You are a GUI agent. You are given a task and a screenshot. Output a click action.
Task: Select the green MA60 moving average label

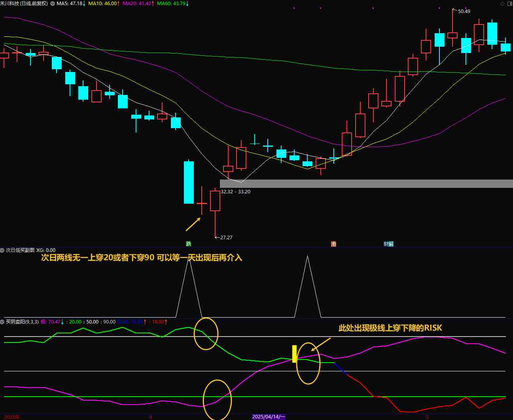(172, 4)
